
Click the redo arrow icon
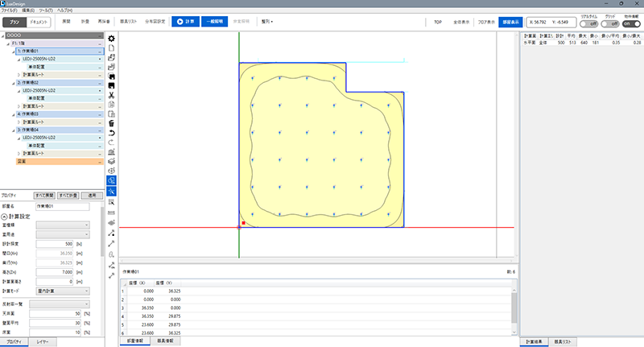[x=111, y=143]
